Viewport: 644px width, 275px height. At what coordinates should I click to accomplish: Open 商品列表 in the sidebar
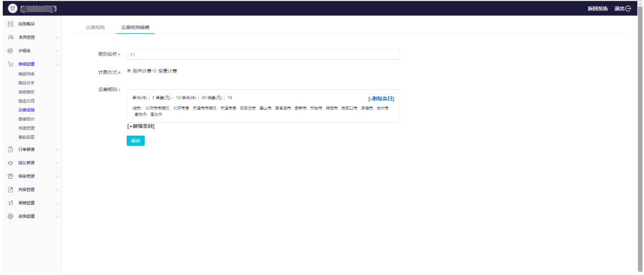[27, 74]
